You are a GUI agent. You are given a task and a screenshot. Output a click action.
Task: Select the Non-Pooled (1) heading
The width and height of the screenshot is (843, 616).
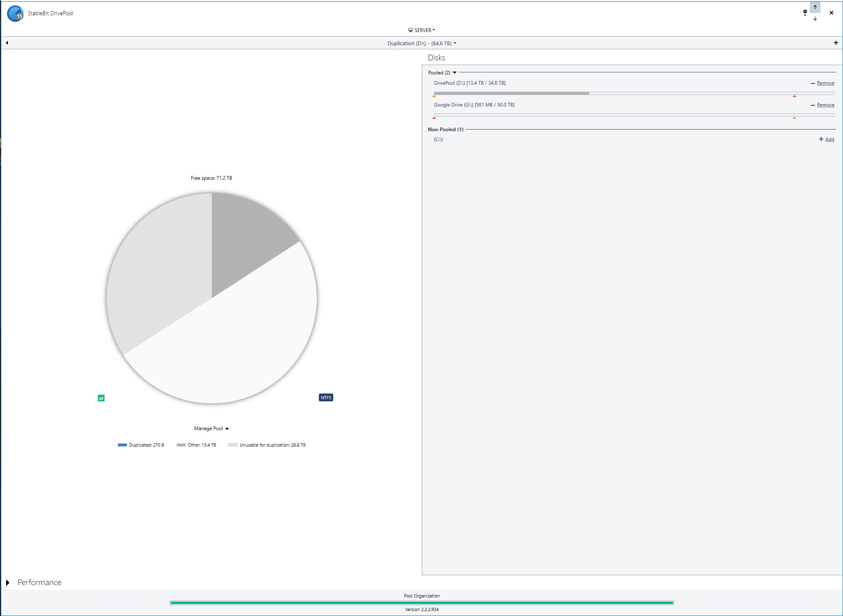pyautogui.click(x=446, y=130)
